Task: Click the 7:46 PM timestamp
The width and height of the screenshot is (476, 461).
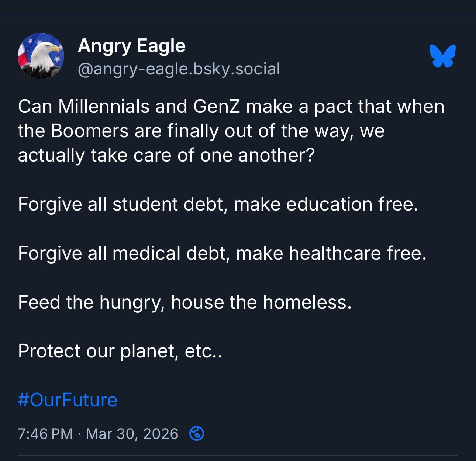Action: [45, 434]
